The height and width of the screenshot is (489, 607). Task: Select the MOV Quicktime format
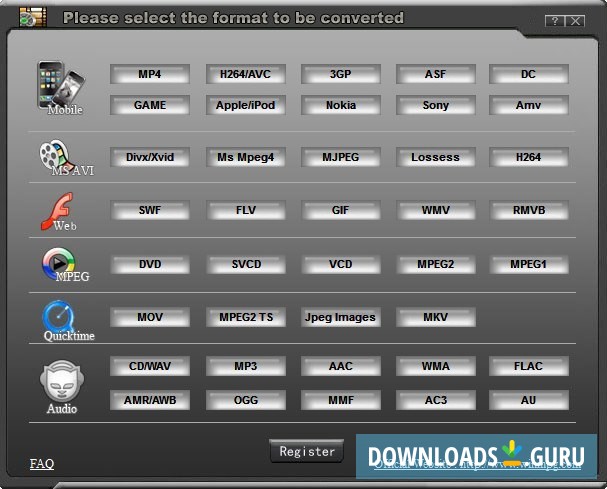click(150, 317)
